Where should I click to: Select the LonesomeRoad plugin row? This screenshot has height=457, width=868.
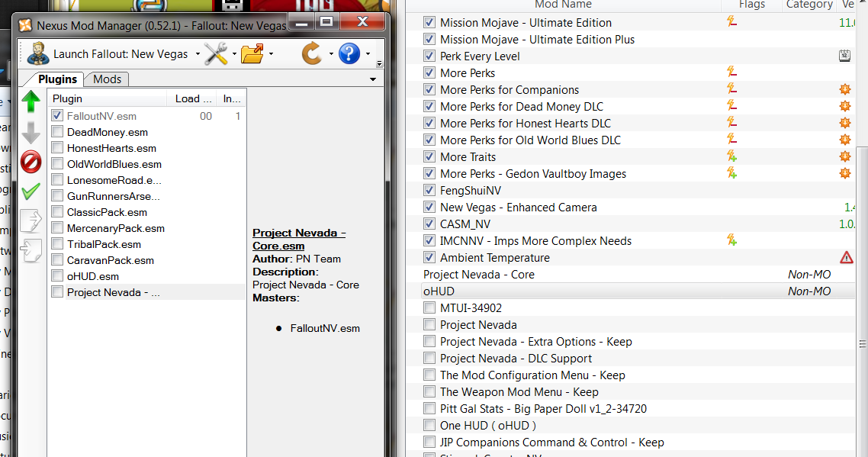click(x=147, y=180)
